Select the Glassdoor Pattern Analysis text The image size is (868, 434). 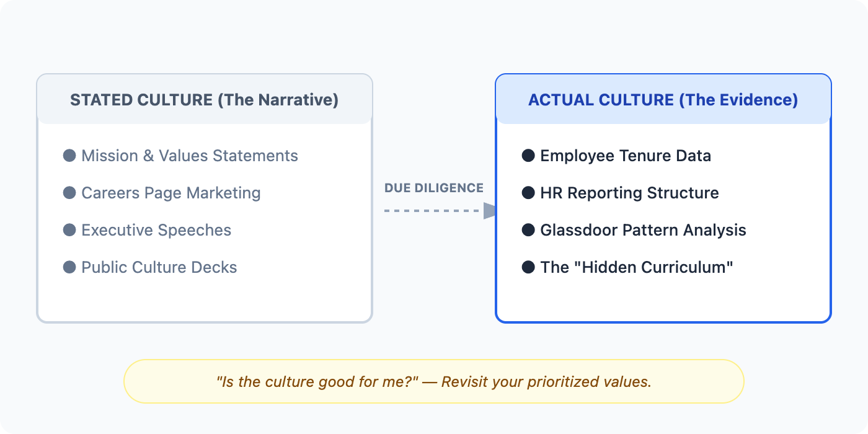point(643,230)
